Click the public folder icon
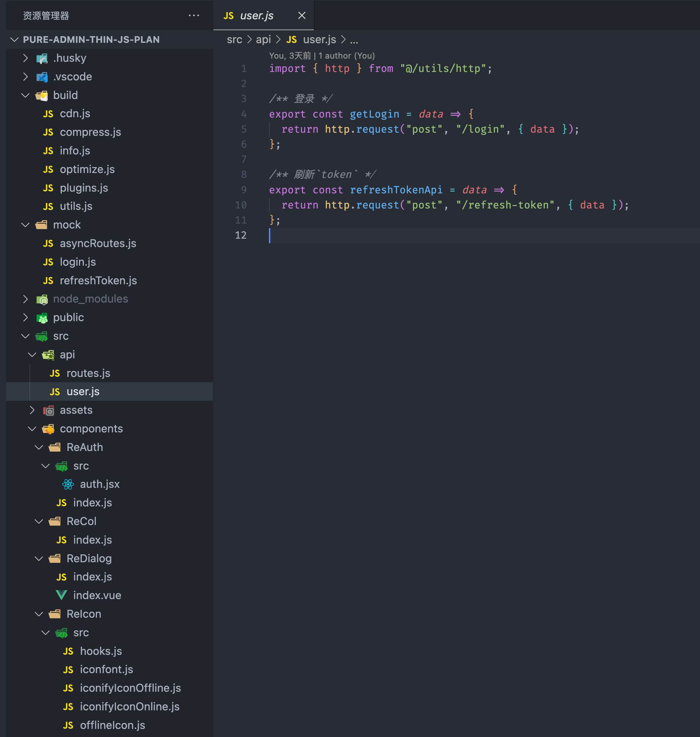This screenshot has height=737, width=700. (x=42, y=318)
